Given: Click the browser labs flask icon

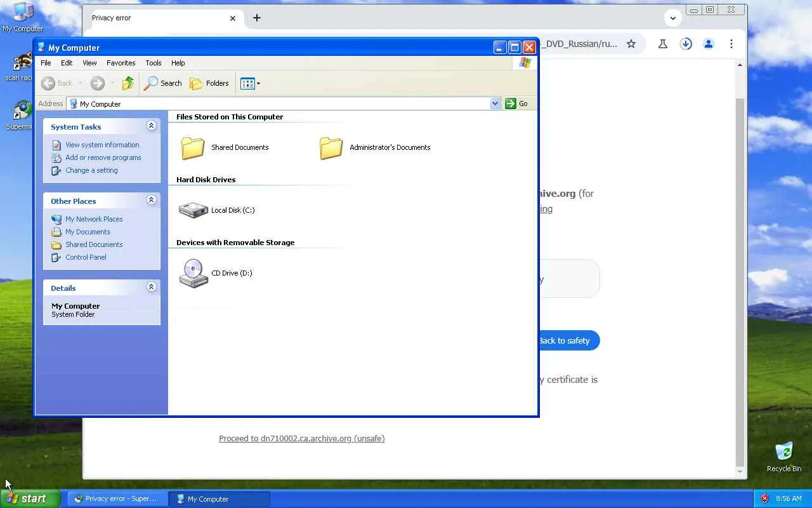Looking at the screenshot, I should pyautogui.click(x=663, y=44).
